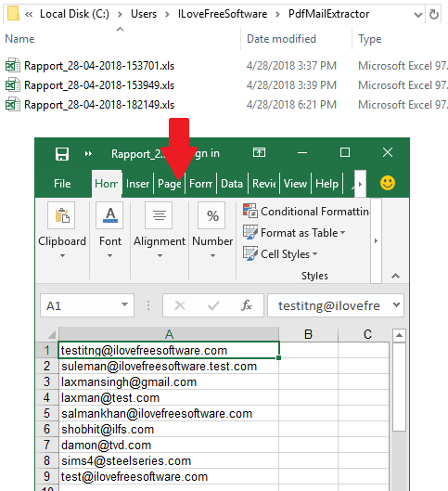This screenshot has height=491, width=448.
Task: Select cell laxman@test.com
Action: point(169,397)
